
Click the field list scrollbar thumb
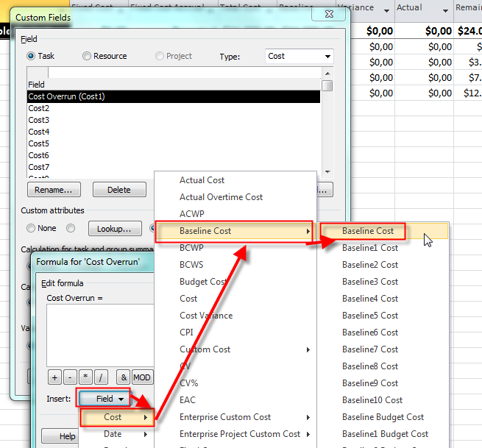click(x=327, y=85)
